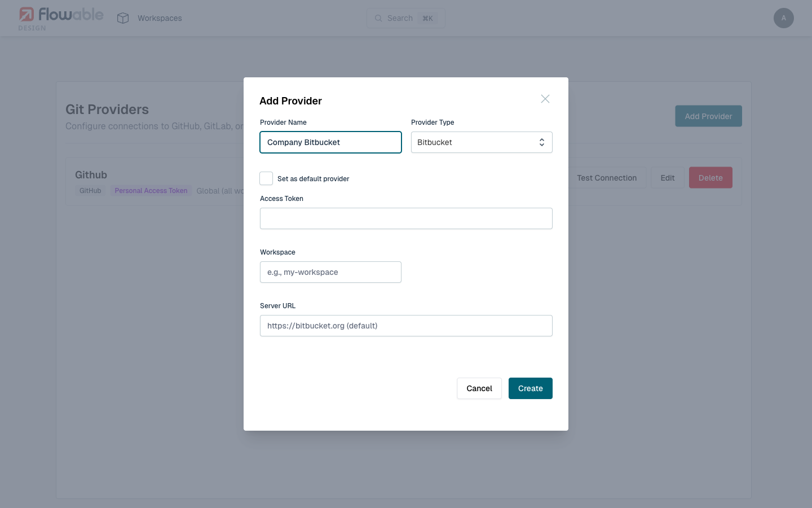
Task: Enable Set as default provider checkbox
Action: [x=266, y=178]
